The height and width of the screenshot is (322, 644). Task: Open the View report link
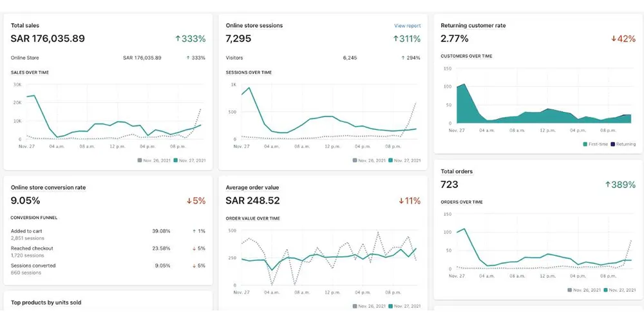(x=408, y=26)
